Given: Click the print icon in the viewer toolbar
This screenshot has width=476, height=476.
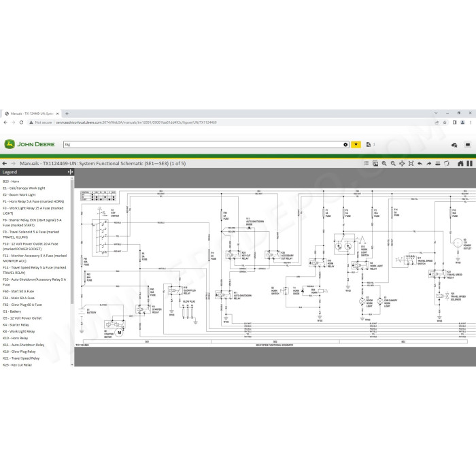Looking at the screenshot, I should pos(438,163).
